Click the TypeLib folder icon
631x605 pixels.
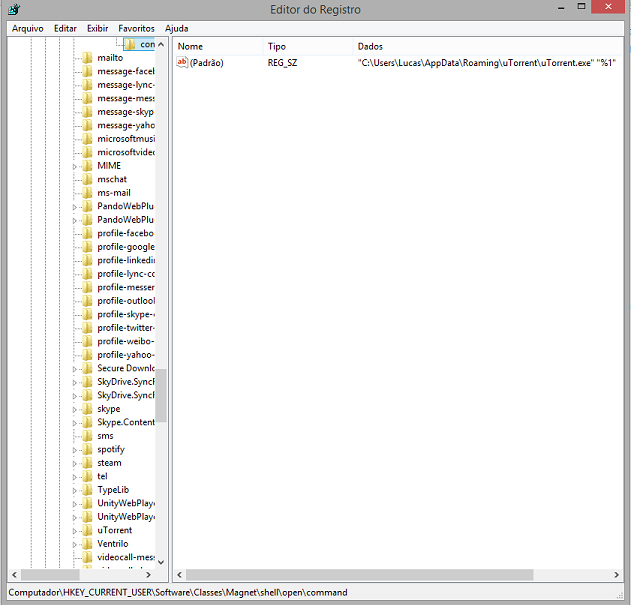87,490
